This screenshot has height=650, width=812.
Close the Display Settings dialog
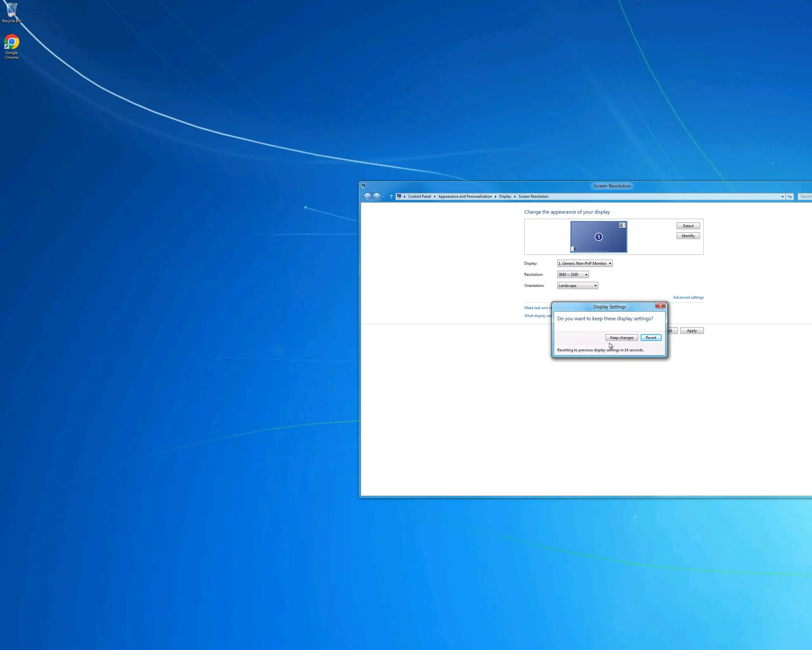tap(660, 306)
